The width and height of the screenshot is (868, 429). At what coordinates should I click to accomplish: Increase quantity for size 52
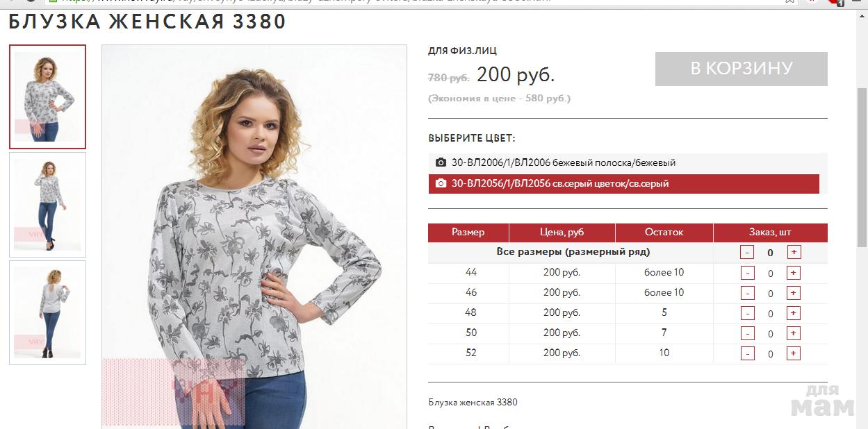[794, 353]
